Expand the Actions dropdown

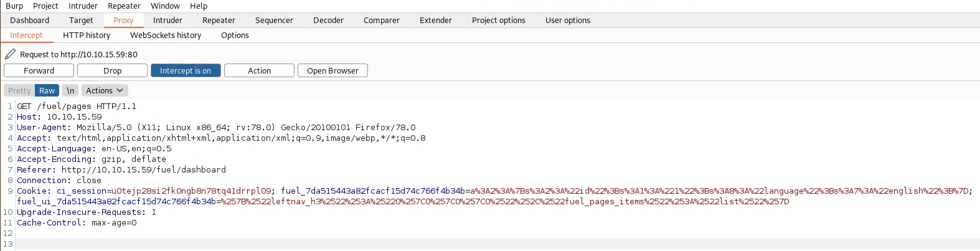point(105,91)
